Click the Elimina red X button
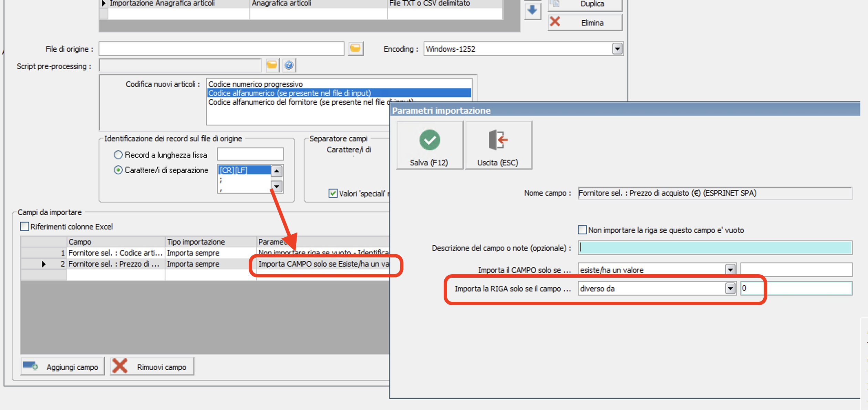The height and width of the screenshot is (410, 868). 585,23
